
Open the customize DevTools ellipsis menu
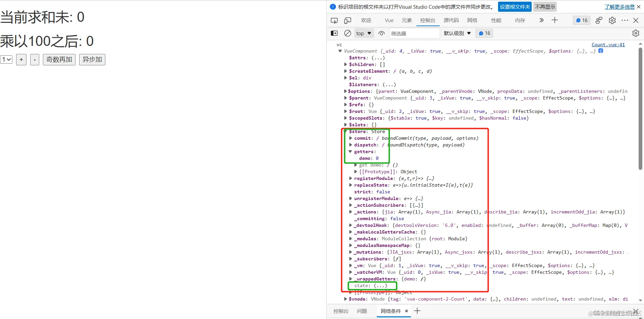point(625,20)
